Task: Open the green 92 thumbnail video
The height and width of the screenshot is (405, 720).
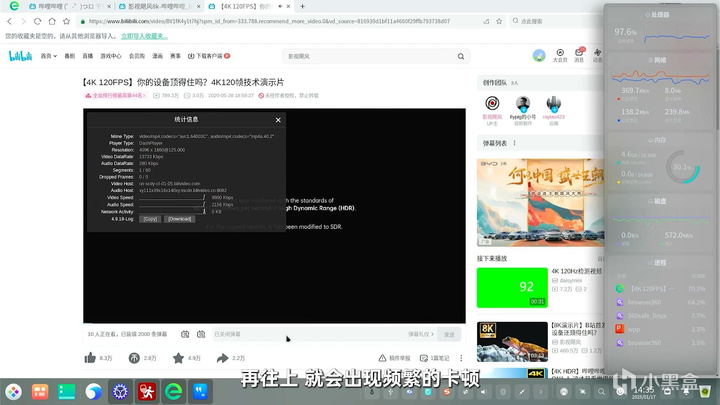Action: (x=512, y=287)
